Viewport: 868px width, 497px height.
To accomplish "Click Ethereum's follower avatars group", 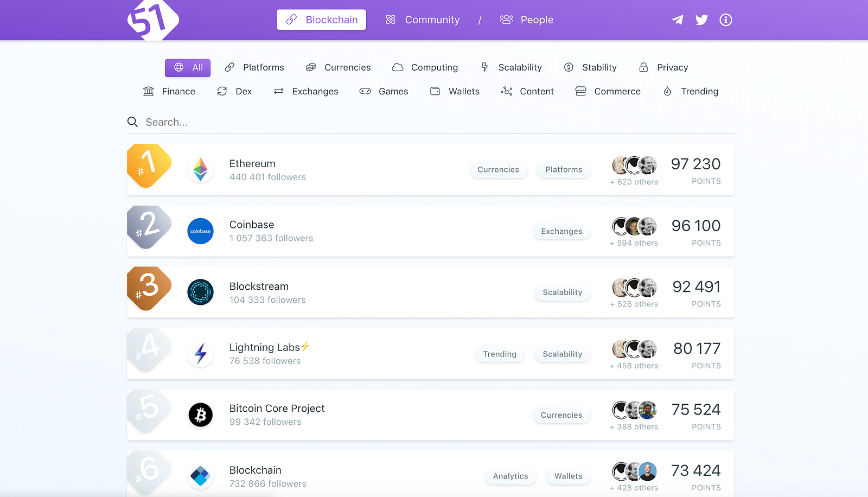I will click(x=634, y=165).
